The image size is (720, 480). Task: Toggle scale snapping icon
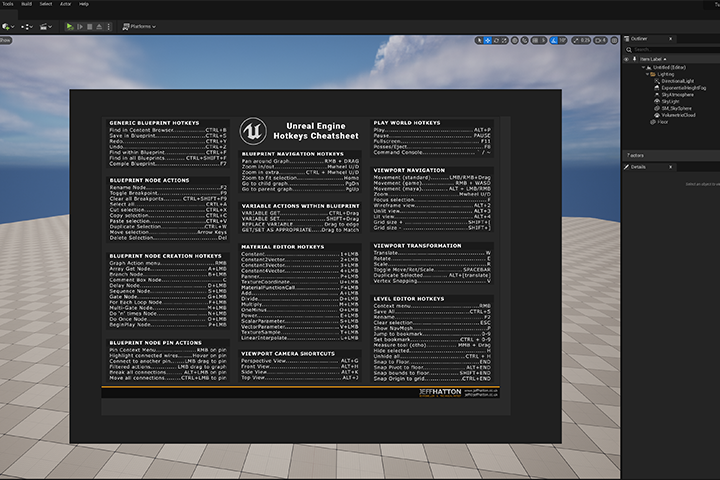click(x=575, y=40)
